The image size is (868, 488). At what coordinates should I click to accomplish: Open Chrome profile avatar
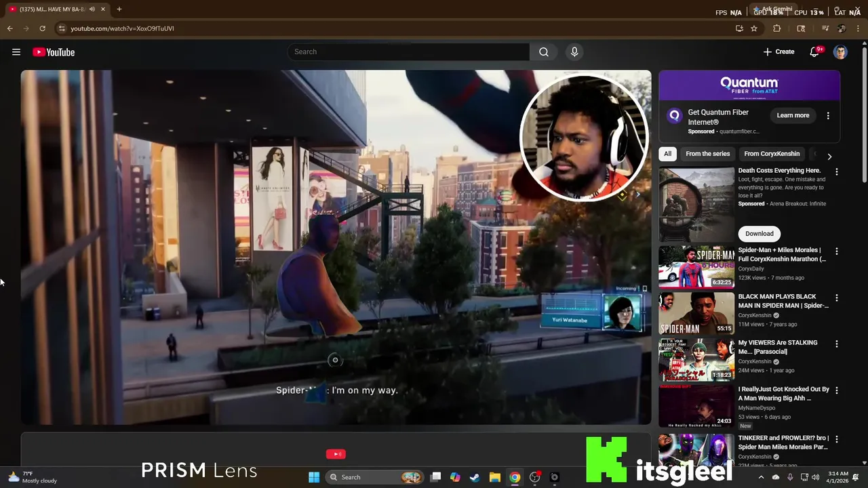click(x=842, y=28)
